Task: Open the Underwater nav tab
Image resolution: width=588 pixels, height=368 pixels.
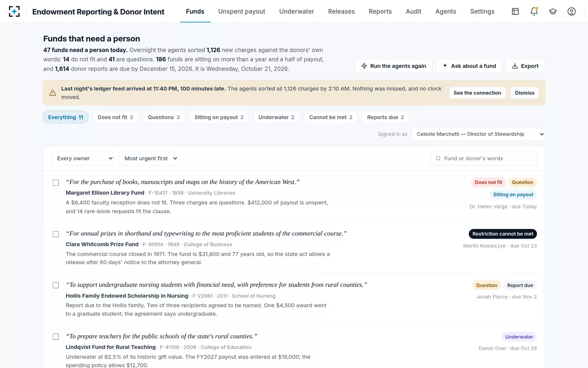Action: [296, 11]
